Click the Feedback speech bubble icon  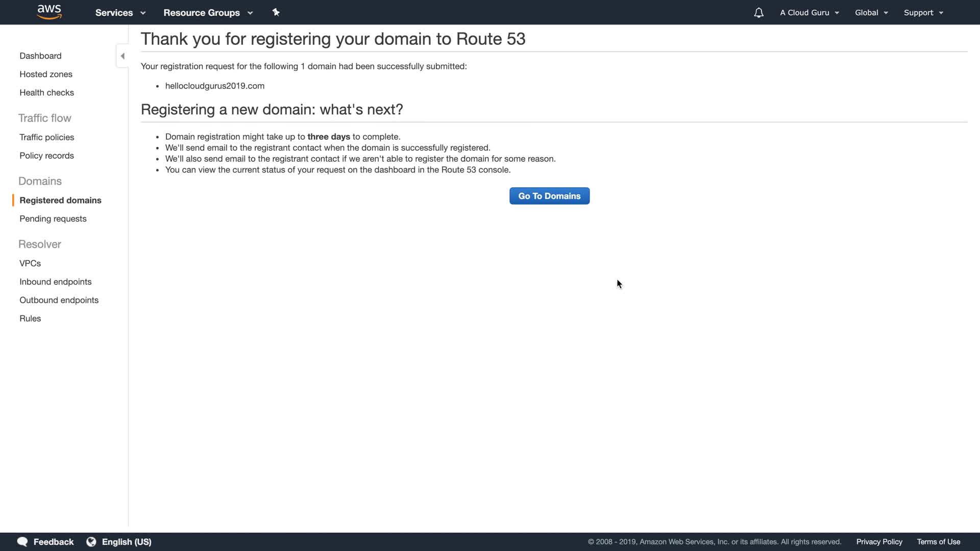coord(22,542)
